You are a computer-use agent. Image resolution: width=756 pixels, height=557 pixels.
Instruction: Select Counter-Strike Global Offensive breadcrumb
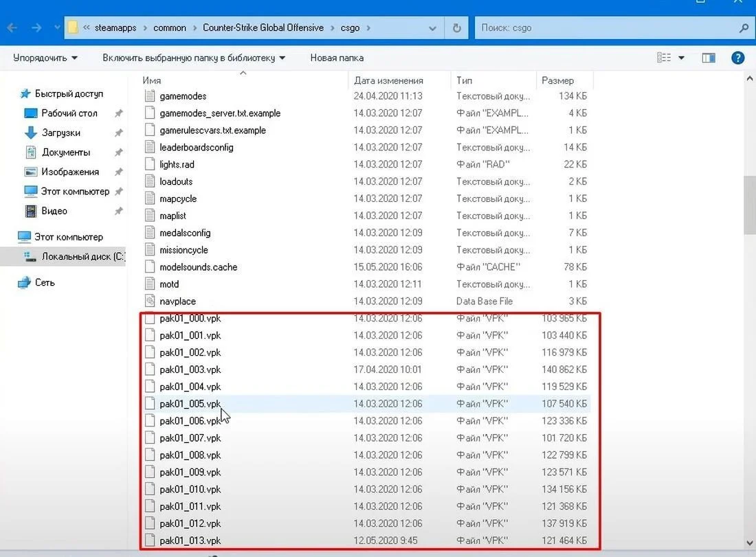tap(263, 28)
